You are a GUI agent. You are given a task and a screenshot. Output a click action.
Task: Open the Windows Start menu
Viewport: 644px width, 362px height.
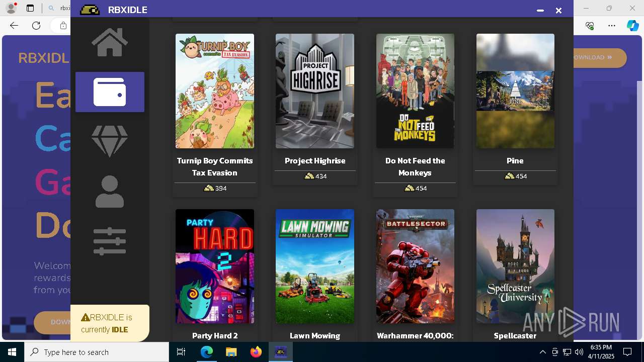coord(12,352)
